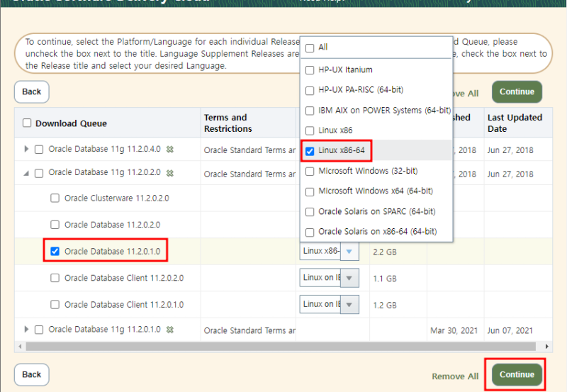Screen dimensions: 567x392
Task: Check the Oracle Database Client 11.2.0.1.0 checkbox
Action: tap(55, 305)
